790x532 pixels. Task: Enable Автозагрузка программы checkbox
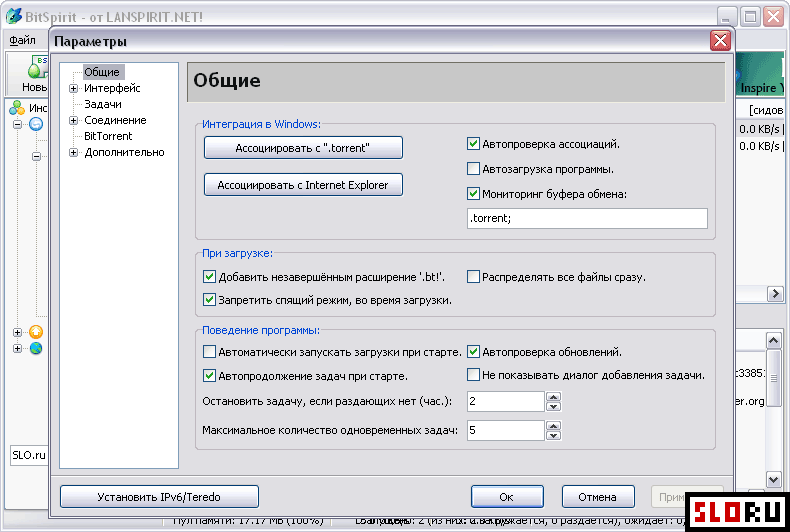[x=473, y=169]
